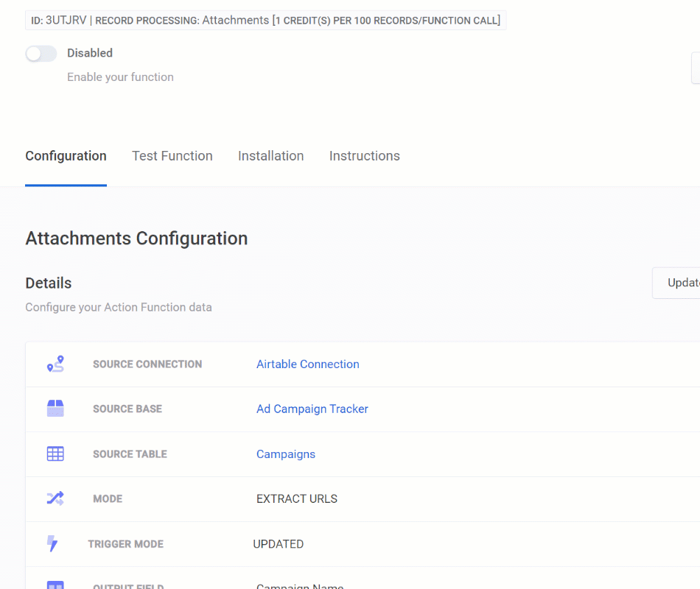Open the Airtable Connection link
700x589 pixels.
pos(307,364)
